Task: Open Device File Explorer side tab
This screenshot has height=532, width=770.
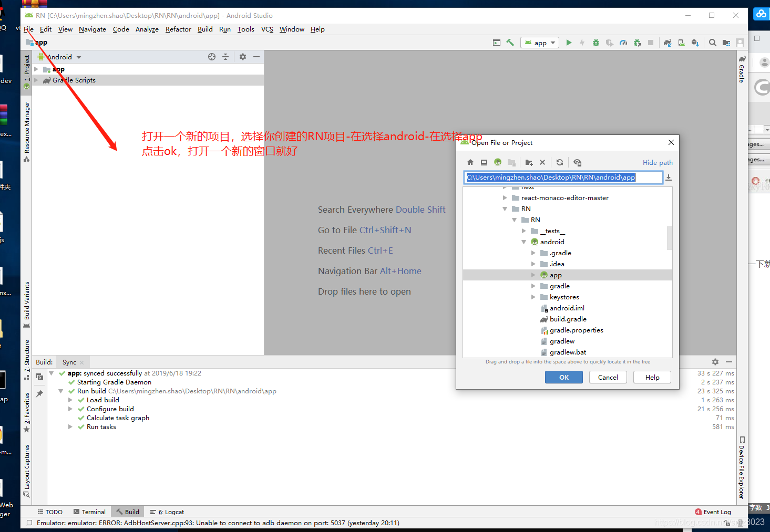Action: point(742,467)
